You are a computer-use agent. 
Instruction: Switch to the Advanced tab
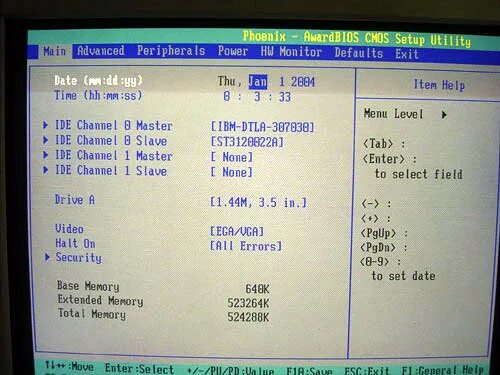point(101,51)
